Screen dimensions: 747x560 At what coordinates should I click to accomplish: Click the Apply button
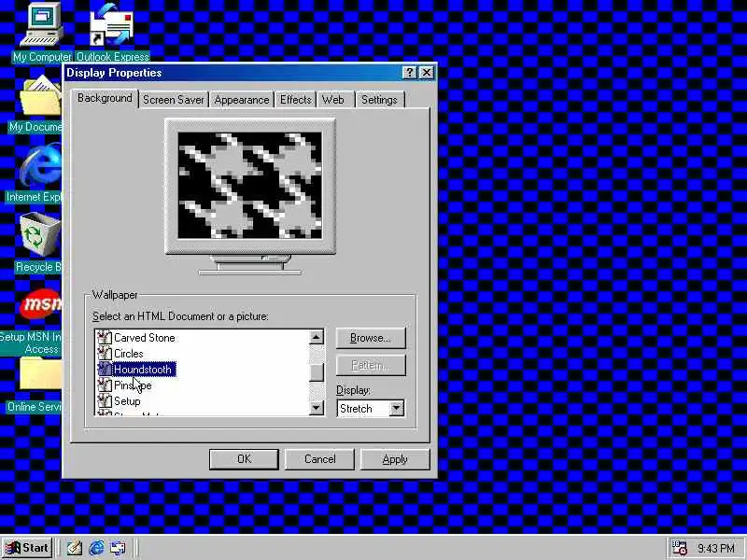395,459
